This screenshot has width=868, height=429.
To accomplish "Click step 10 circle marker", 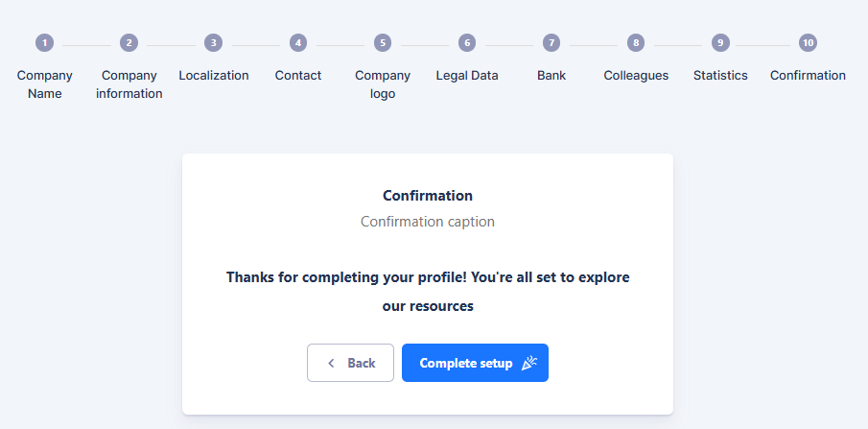I will pos(808,43).
